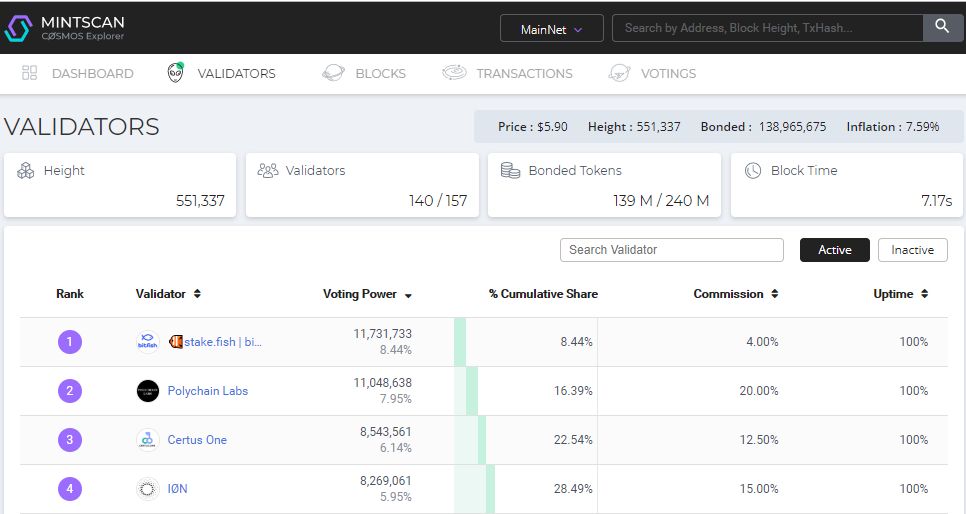Click the Polychain Labs black logo
The width and height of the screenshot is (966, 514).
click(x=147, y=391)
